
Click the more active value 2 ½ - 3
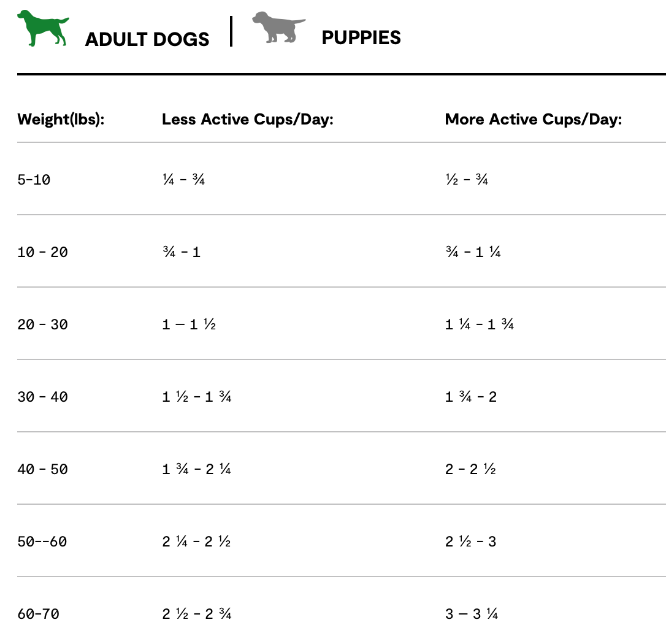[470, 542]
